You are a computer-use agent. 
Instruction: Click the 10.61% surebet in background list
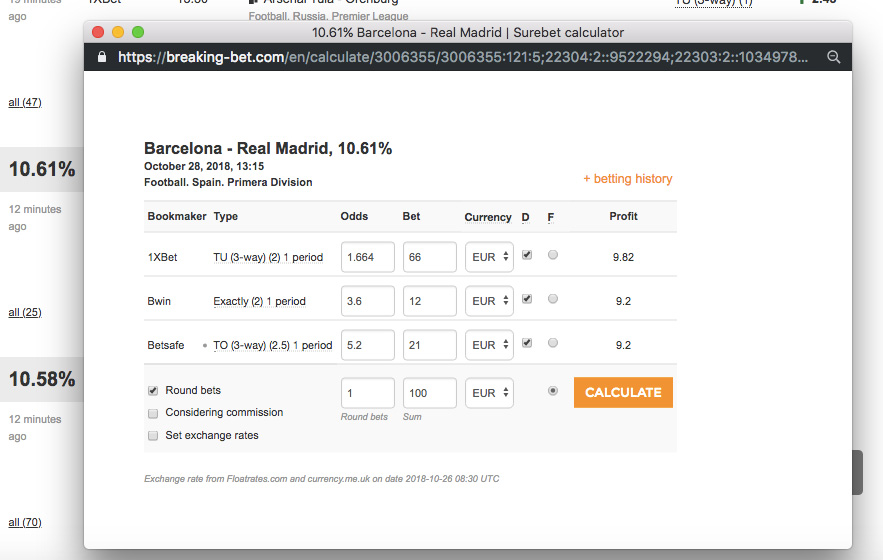(x=42, y=169)
